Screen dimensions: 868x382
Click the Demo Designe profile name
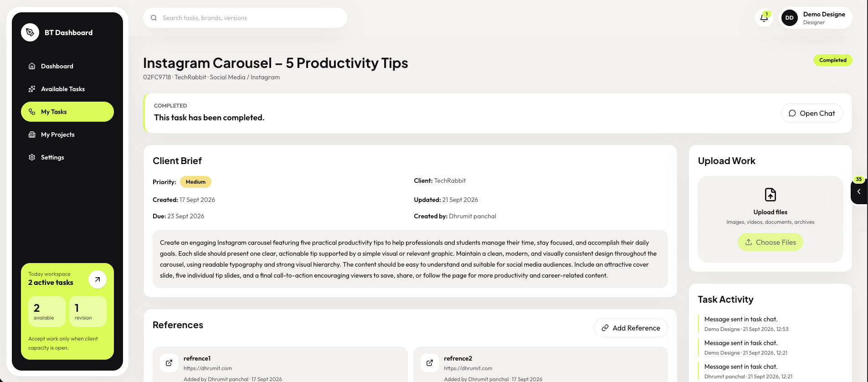pos(824,14)
